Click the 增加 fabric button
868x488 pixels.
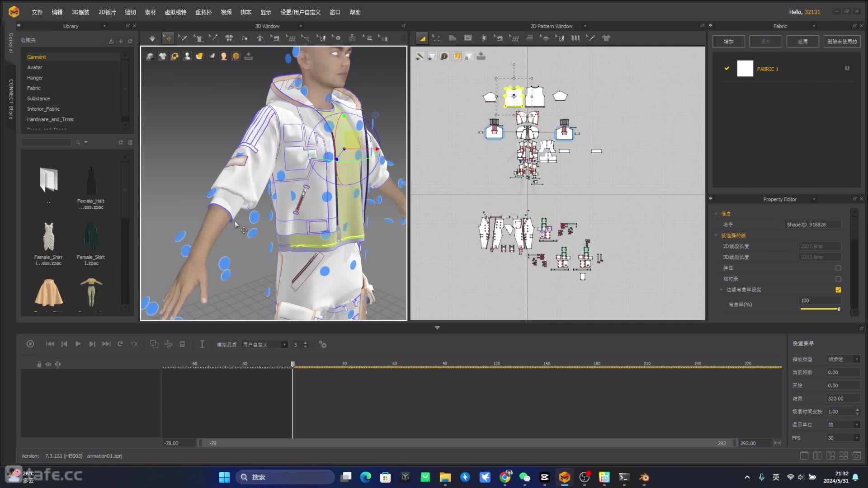coord(729,42)
